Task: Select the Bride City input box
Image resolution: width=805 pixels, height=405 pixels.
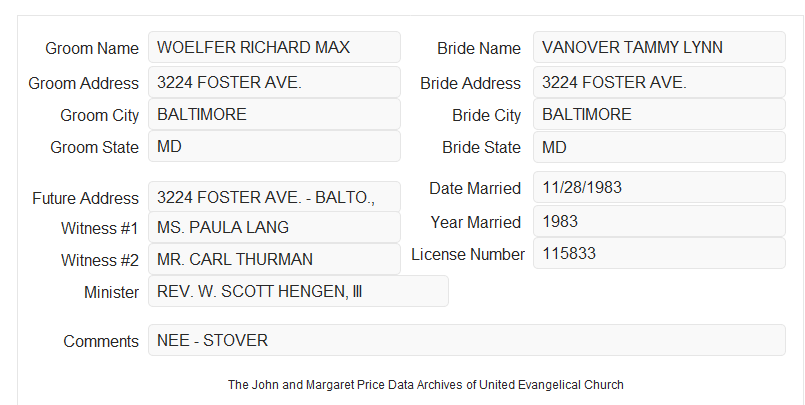Action: [659, 114]
